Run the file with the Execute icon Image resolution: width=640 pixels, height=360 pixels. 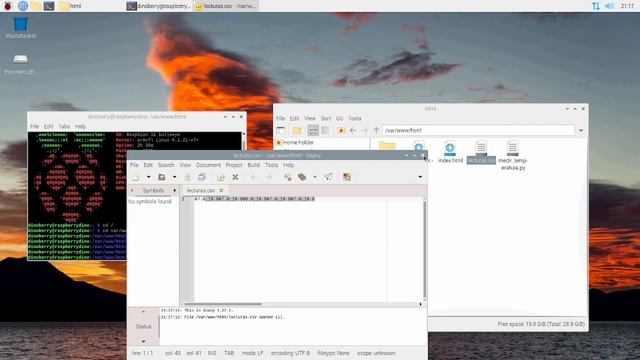pyautogui.click(x=328, y=177)
